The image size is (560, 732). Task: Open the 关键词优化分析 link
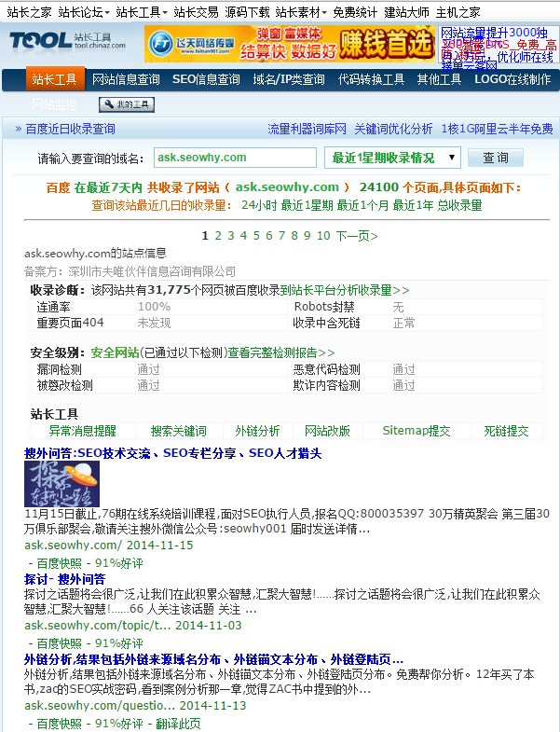393,129
